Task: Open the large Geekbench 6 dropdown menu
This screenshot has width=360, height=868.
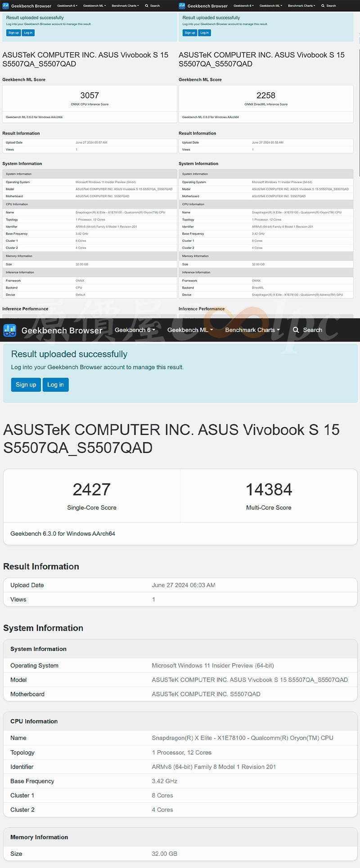Action: (x=135, y=330)
